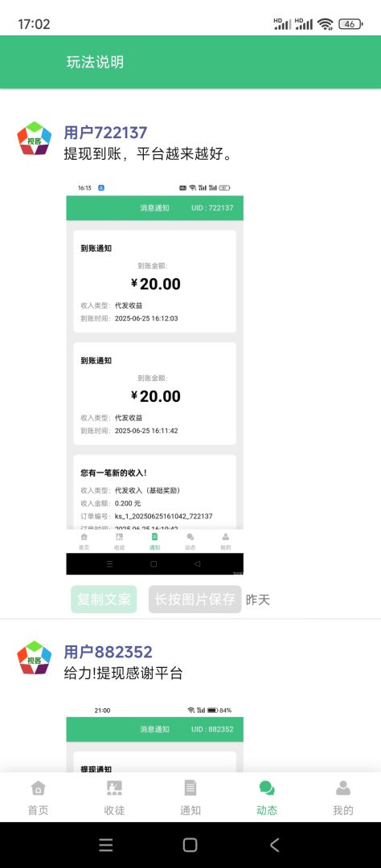
Task: Tap the 提现到账，平台越来越好 post text
Action: click(148, 154)
